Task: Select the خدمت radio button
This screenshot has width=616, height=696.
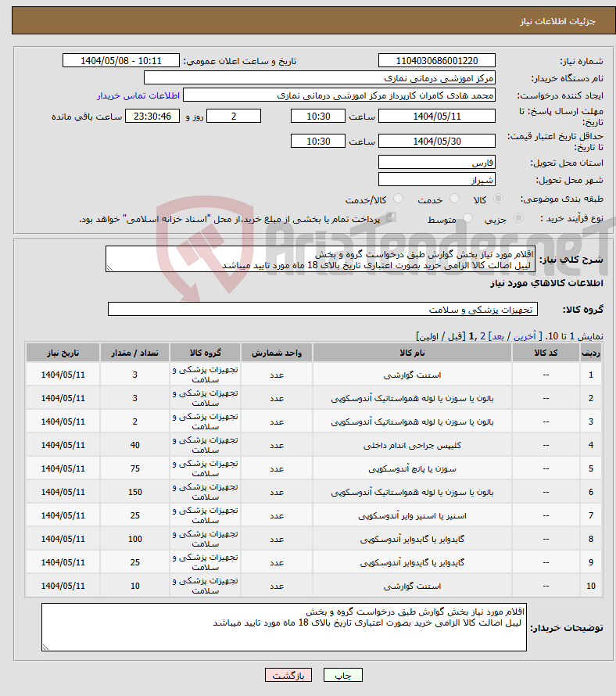Action: (x=454, y=199)
